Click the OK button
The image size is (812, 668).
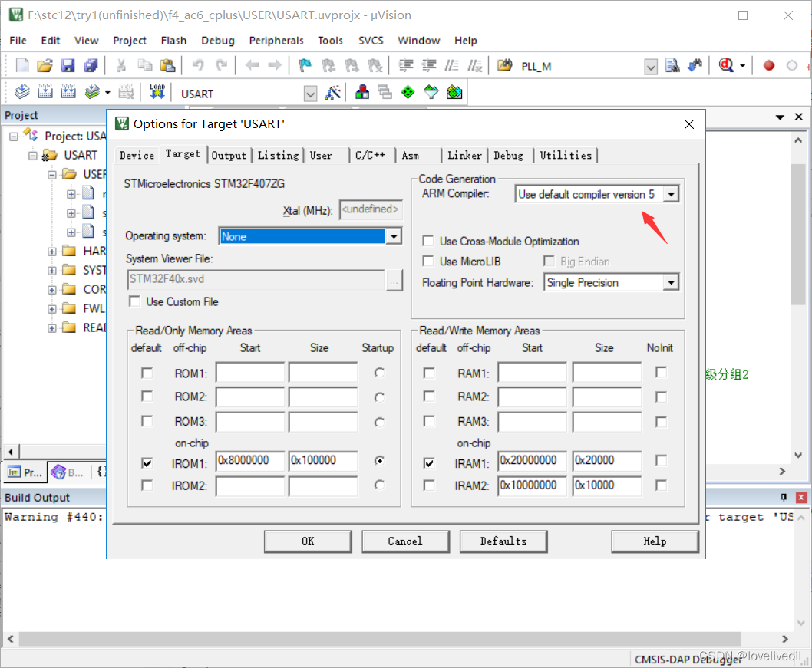(x=308, y=541)
